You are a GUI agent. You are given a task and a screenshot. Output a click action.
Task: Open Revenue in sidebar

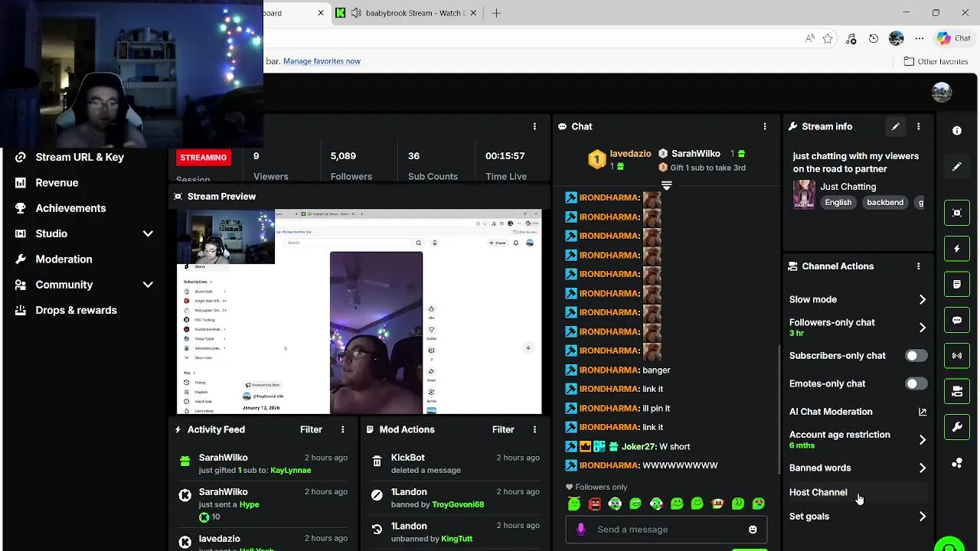tap(57, 183)
